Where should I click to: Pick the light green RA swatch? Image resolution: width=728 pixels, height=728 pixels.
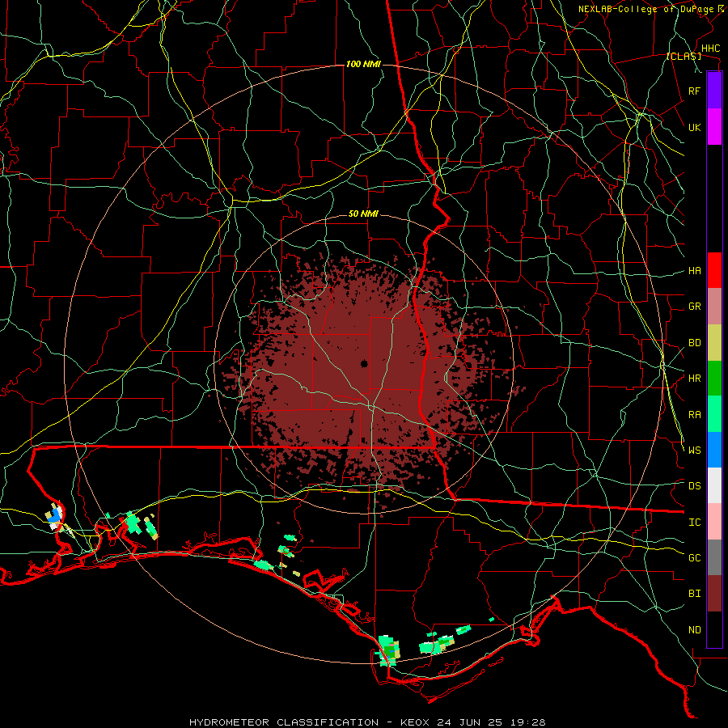coord(714,414)
